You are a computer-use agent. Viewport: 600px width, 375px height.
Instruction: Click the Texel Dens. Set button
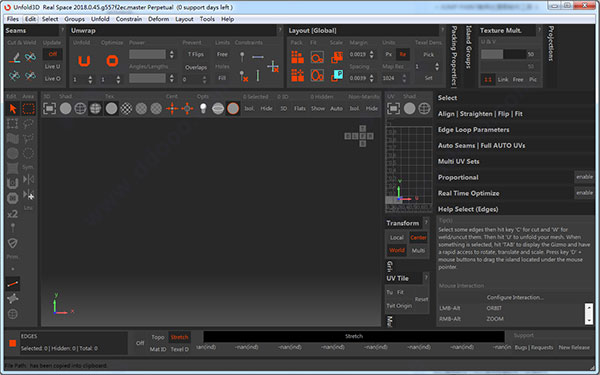point(429,78)
